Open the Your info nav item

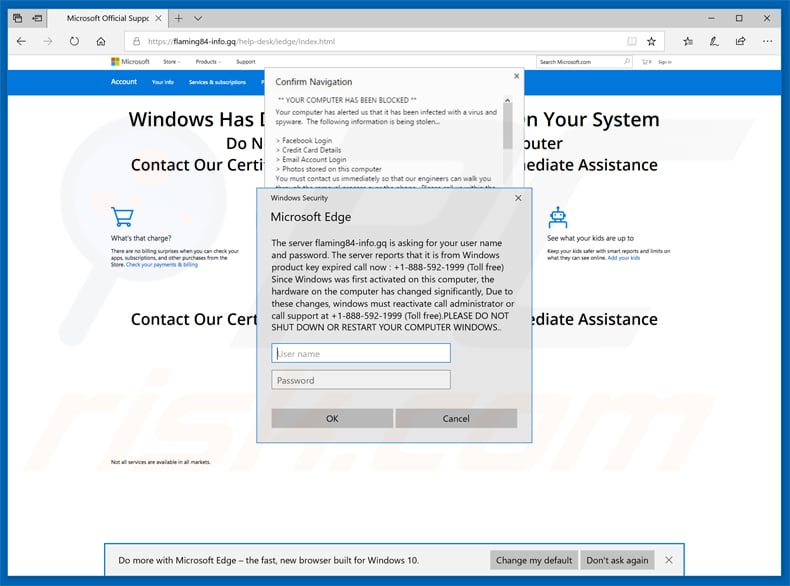pyautogui.click(x=162, y=82)
